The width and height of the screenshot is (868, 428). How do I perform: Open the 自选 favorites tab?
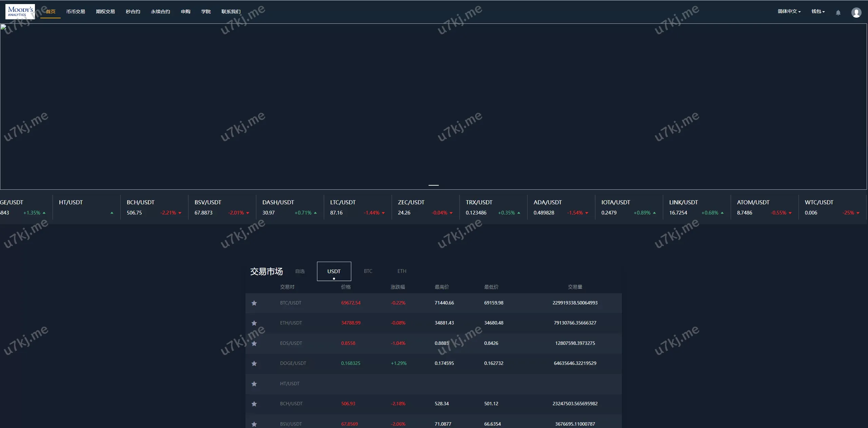point(300,271)
